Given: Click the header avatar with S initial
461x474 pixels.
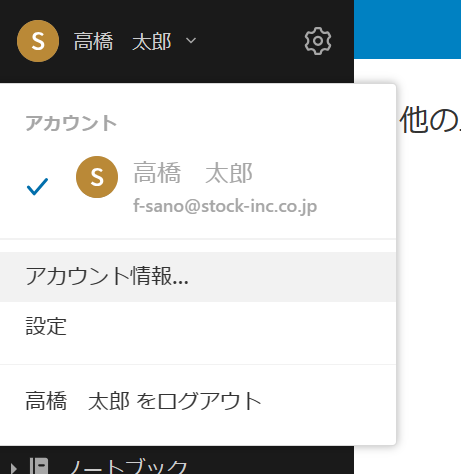Looking at the screenshot, I should coord(38,41).
